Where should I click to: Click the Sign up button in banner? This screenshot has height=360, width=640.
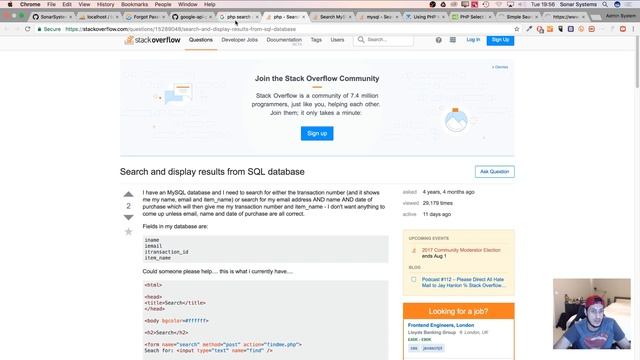tap(317, 133)
